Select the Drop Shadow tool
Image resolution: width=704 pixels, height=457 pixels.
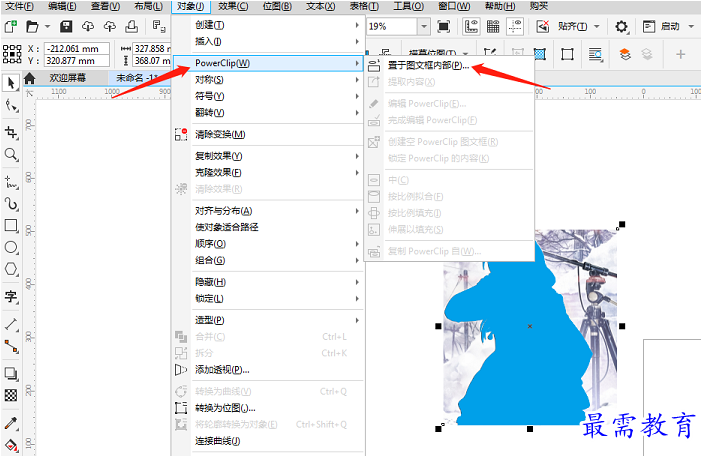coord(11,374)
